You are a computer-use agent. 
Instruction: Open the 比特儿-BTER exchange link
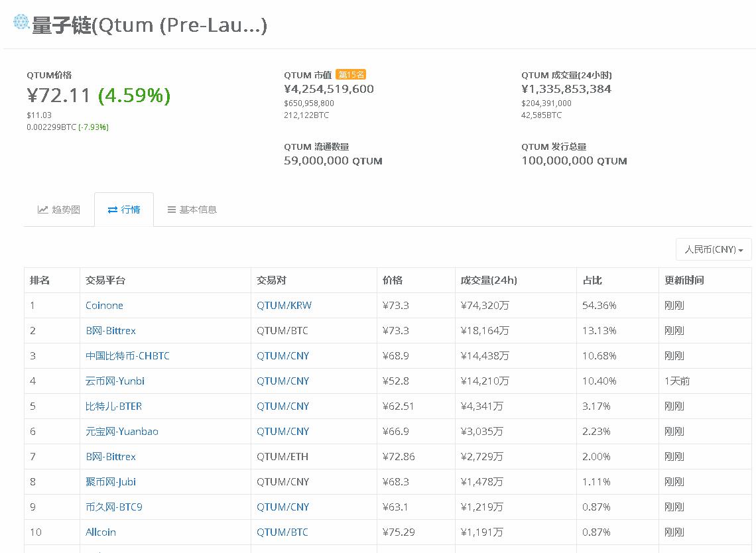(113, 406)
